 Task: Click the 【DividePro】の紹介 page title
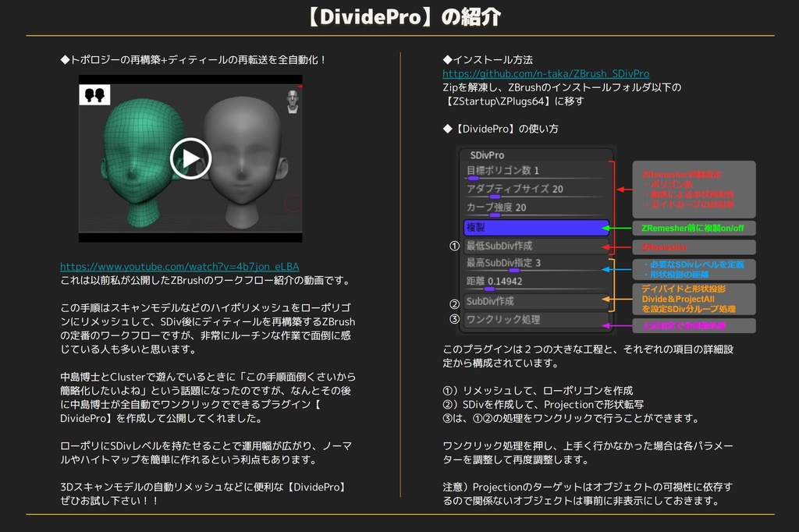point(403,17)
